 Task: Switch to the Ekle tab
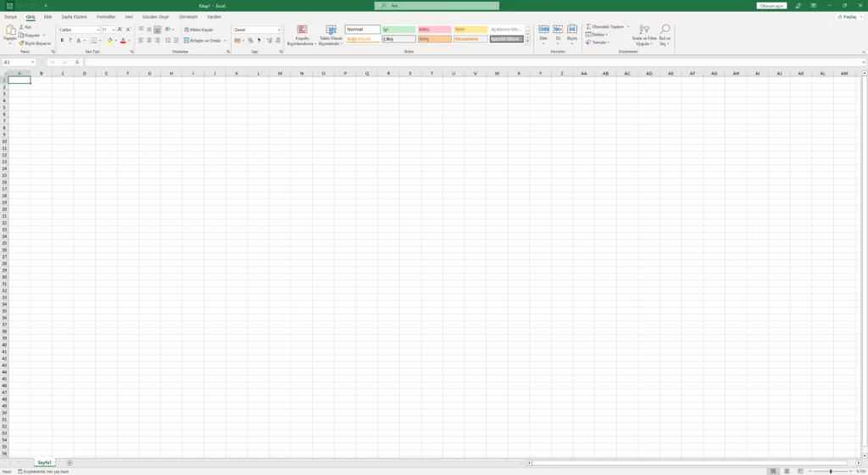point(47,17)
